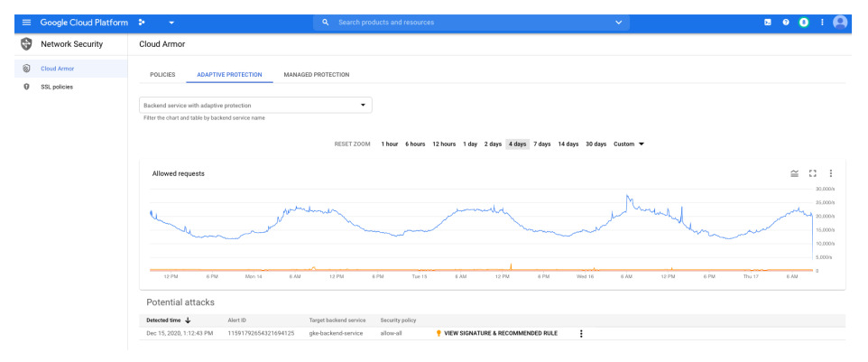868x362 pixels.
Task: Click the Network Security shield icon
Action: click(x=26, y=44)
